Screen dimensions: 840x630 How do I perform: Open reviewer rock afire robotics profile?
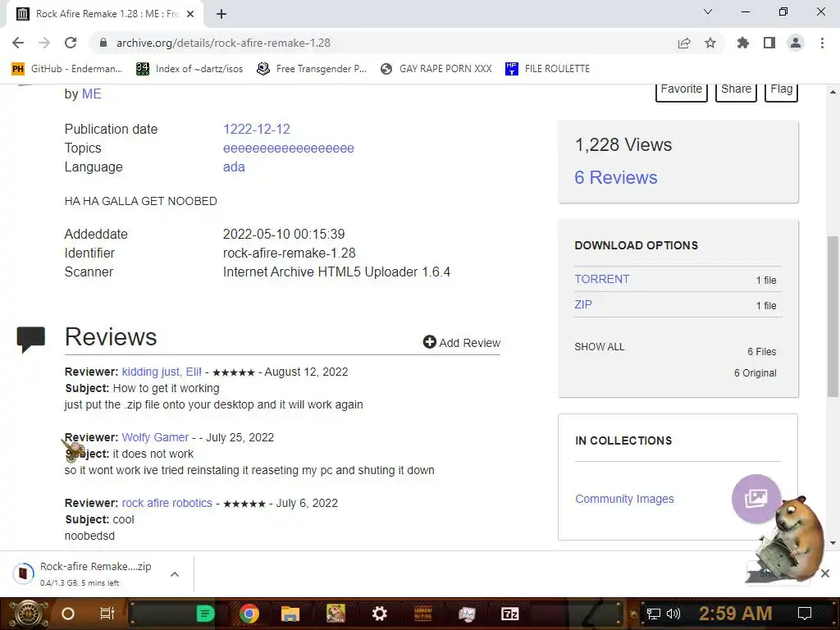(167, 503)
